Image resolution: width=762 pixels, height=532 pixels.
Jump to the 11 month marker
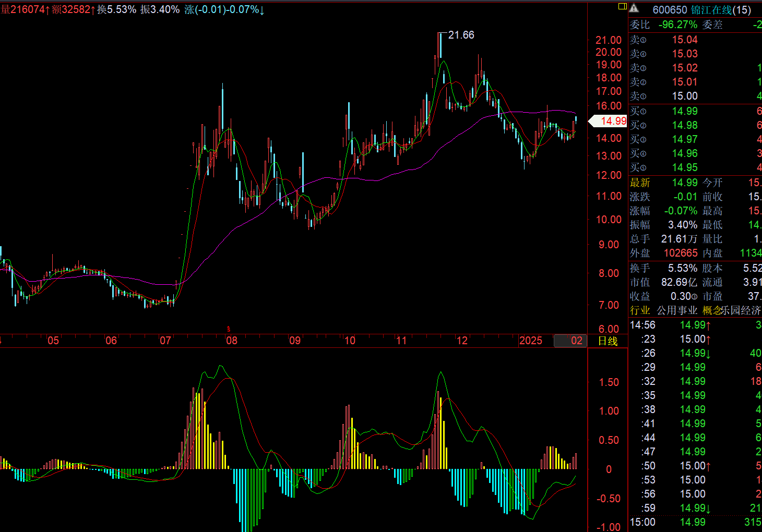401,341
